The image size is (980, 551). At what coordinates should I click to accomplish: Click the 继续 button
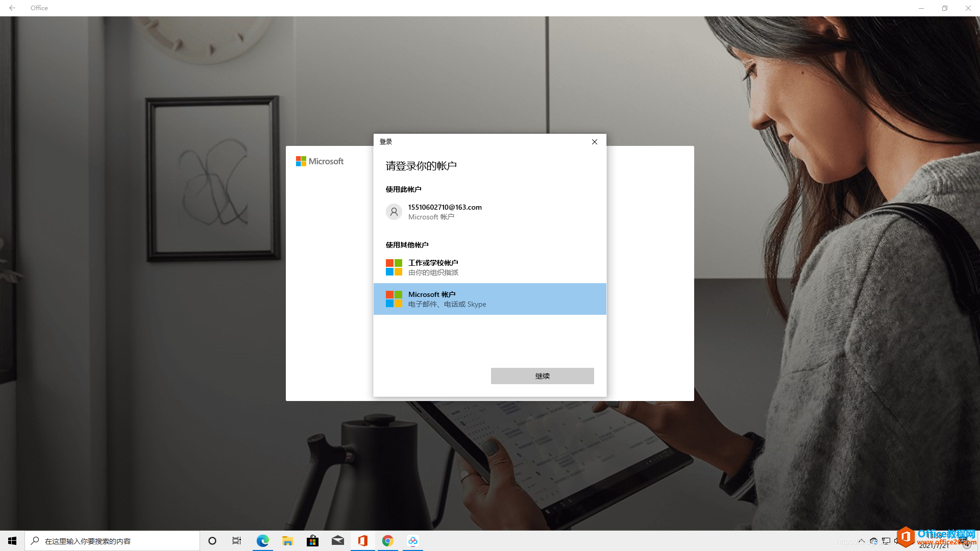pos(542,376)
